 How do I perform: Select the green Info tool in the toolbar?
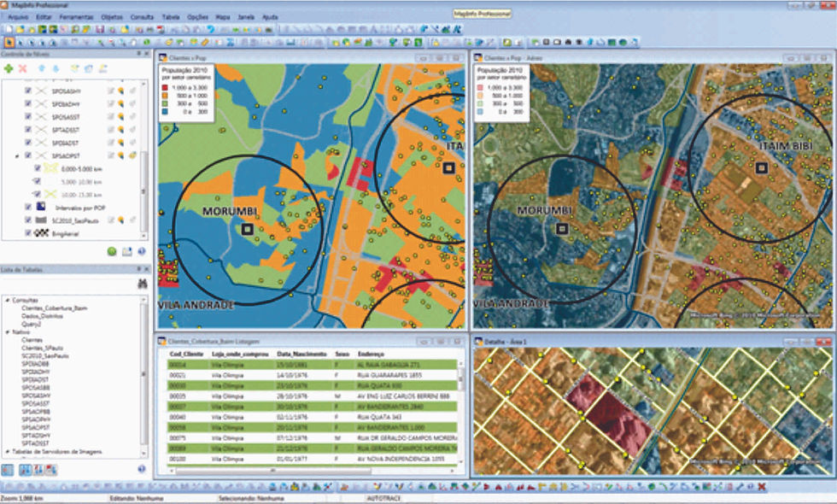coord(146,42)
